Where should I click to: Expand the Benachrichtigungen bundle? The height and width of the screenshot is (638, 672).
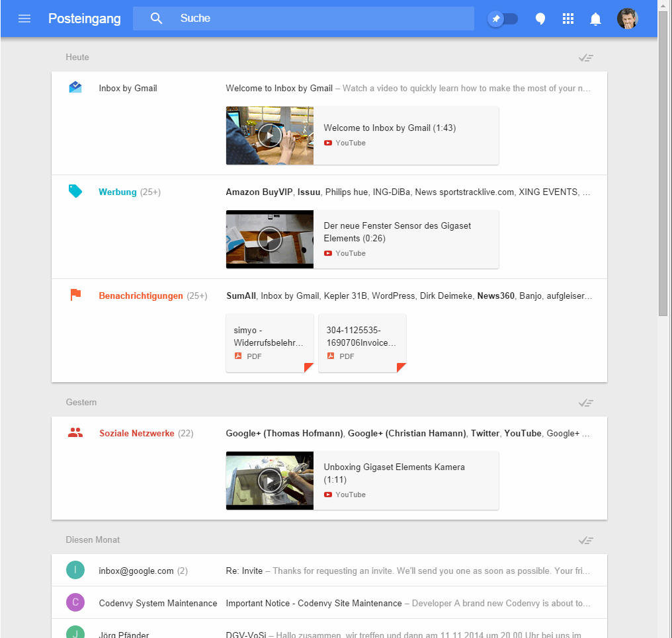(141, 296)
